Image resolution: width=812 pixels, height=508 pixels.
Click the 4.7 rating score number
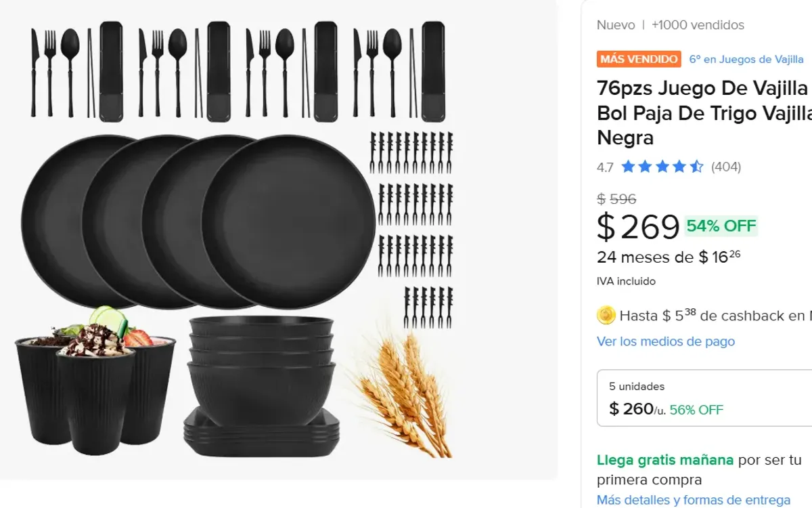(605, 167)
